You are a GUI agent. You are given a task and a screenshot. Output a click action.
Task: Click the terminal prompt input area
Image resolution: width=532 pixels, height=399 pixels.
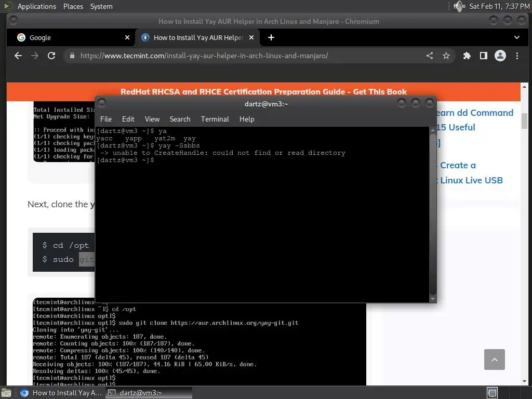(x=126, y=160)
